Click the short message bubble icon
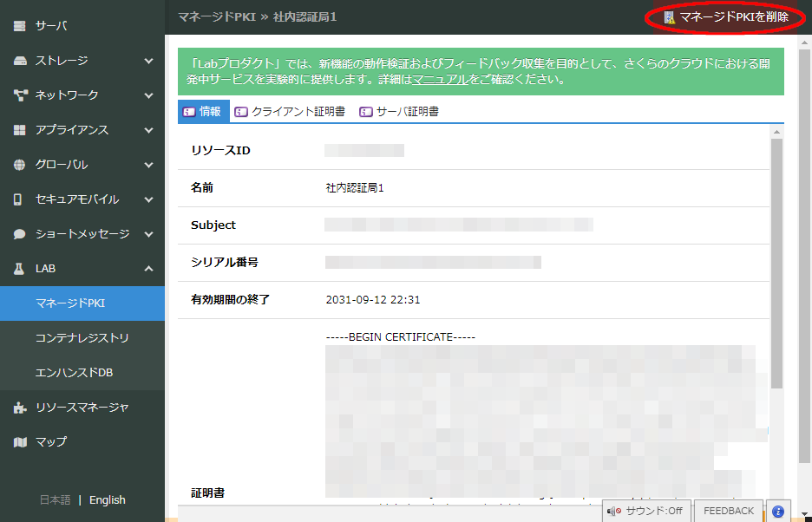The width and height of the screenshot is (812, 522). point(19,234)
